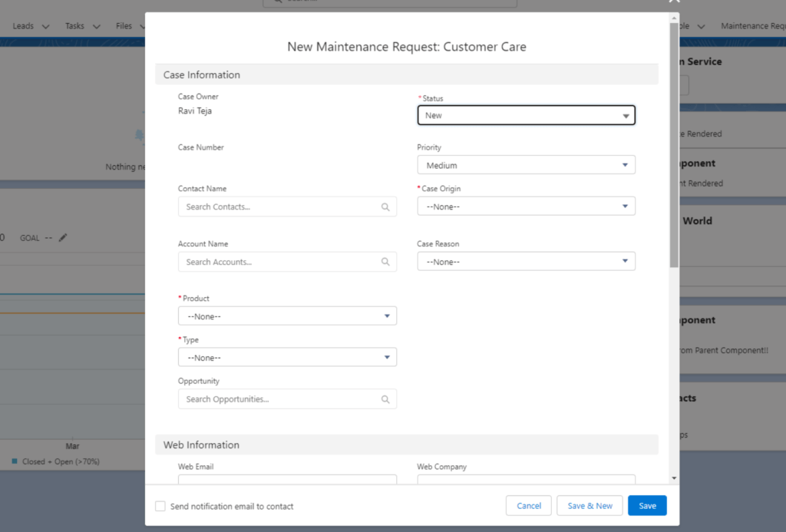786x532 pixels.
Task: Click search icon in Opportunity field
Action: [385, 399]
